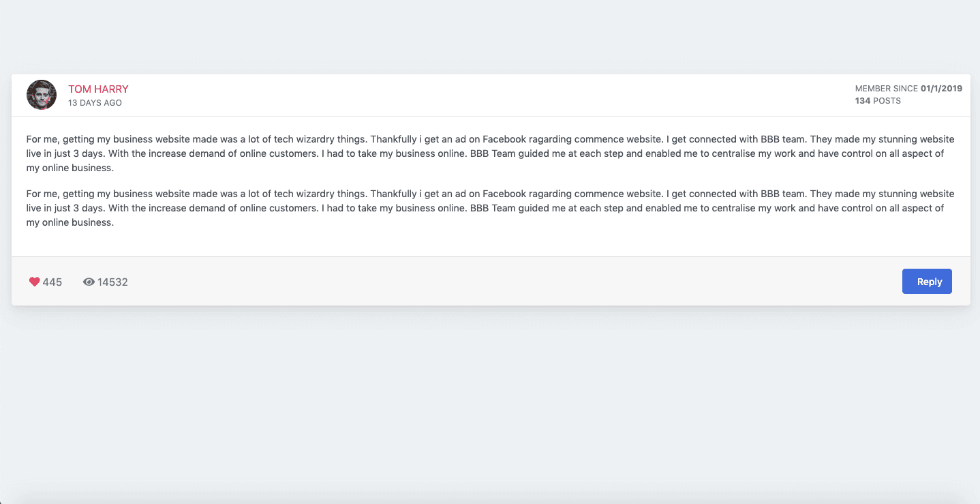
Task: Click the first paragraph of the comment
Action: tap(477, 153)
